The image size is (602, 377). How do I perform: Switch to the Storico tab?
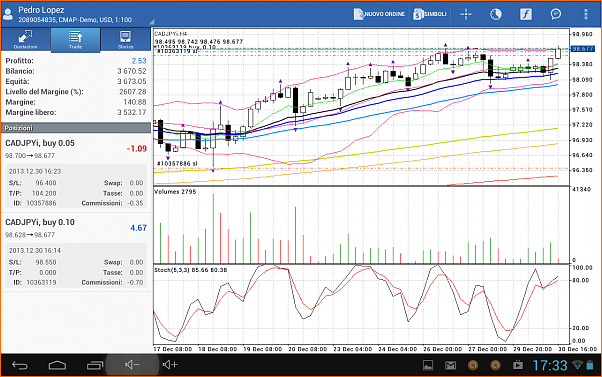click(126, 39)
